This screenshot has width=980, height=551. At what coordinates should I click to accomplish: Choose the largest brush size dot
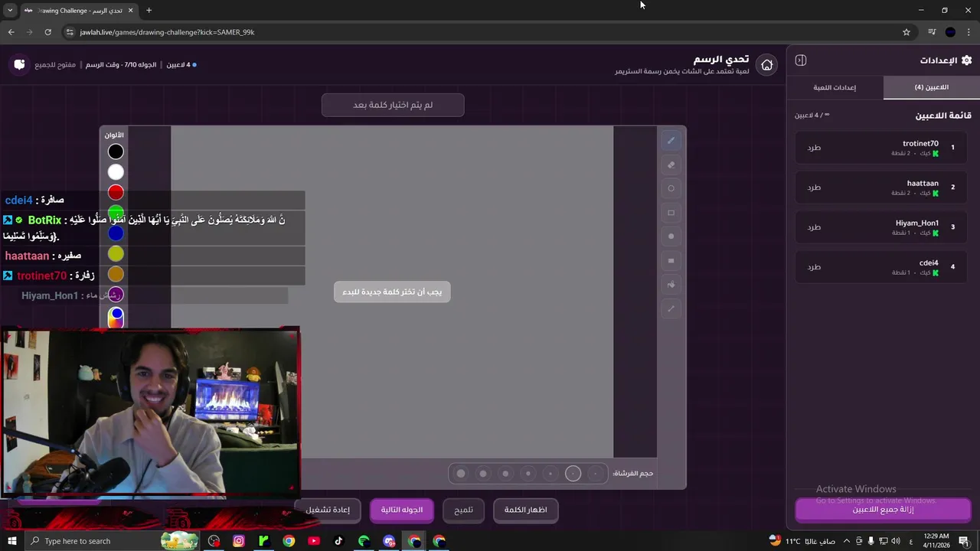point(461,473)
